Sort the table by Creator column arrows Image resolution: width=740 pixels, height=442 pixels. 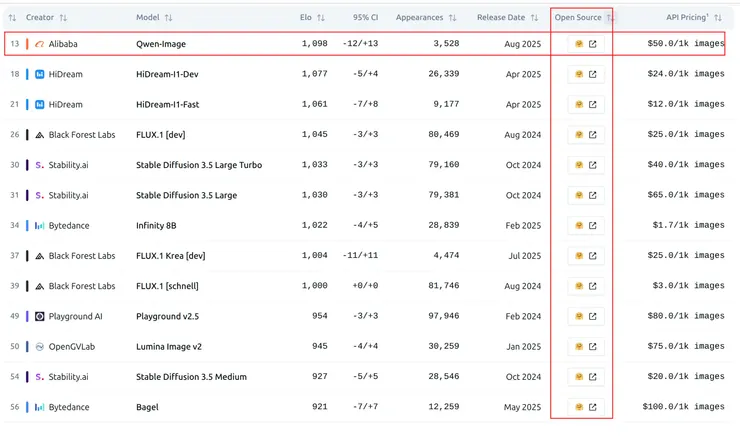pyautogui.click(x=64, y=17)
